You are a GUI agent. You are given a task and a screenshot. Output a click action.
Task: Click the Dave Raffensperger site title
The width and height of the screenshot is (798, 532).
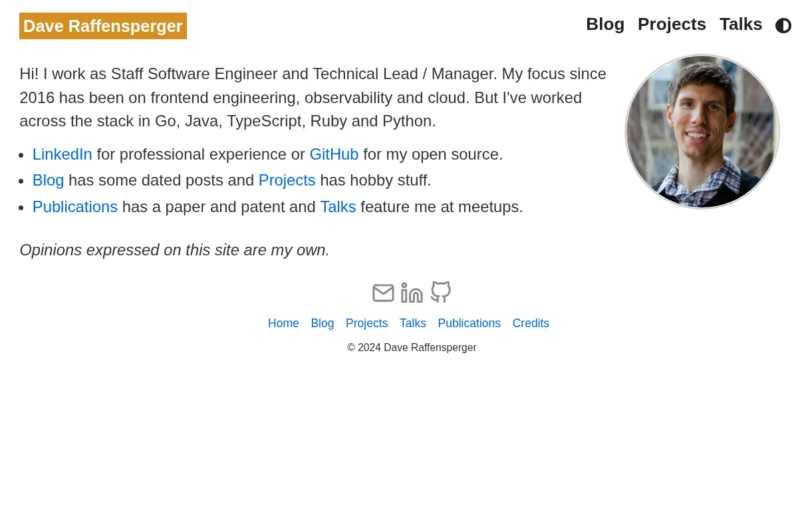click(x=103, y=26)
